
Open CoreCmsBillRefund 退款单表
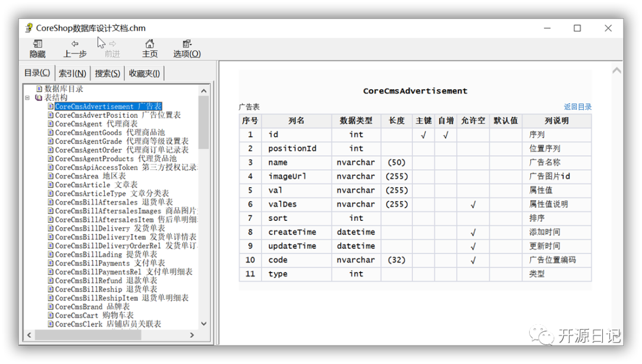(x=106, y=280)
